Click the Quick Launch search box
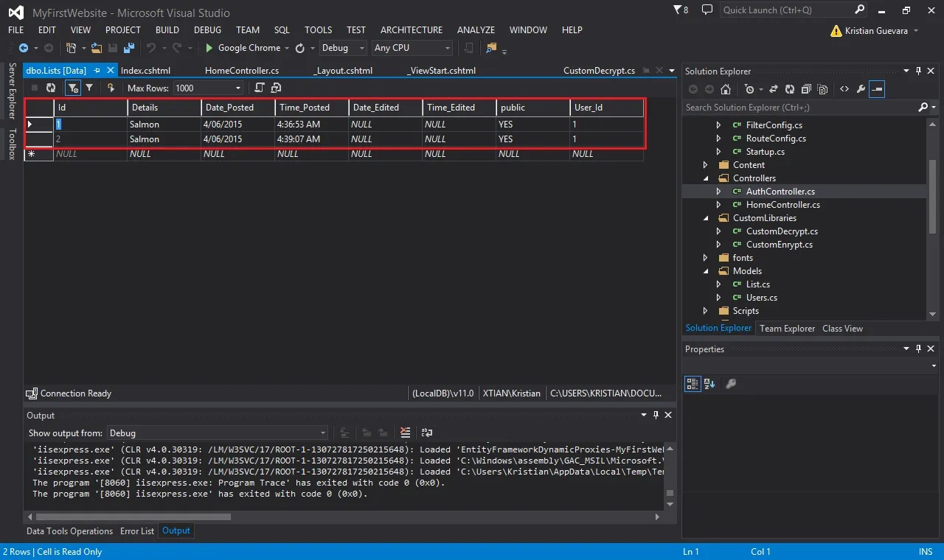Image resolution: width=944 pixels, height=560 pixels. (794, 10)
